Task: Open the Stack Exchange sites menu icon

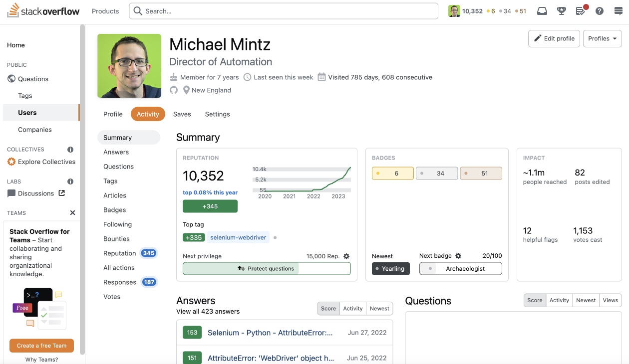Action: click(619, 11)
